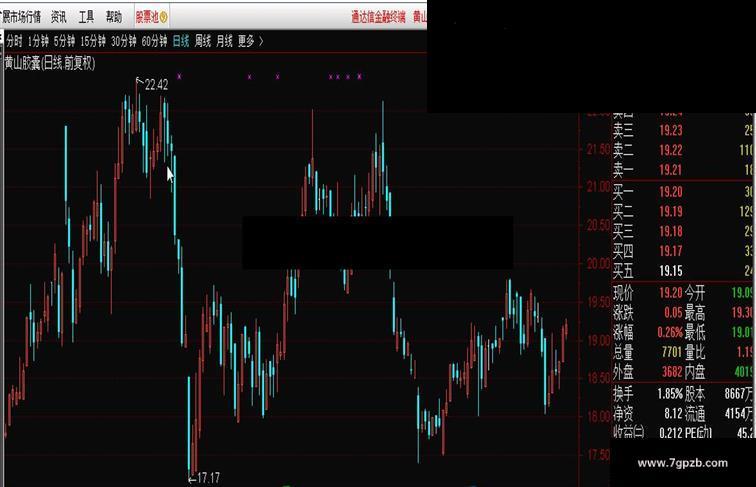
Task: Click the 净资 value 8.12
Action: [x=673, y=414]
